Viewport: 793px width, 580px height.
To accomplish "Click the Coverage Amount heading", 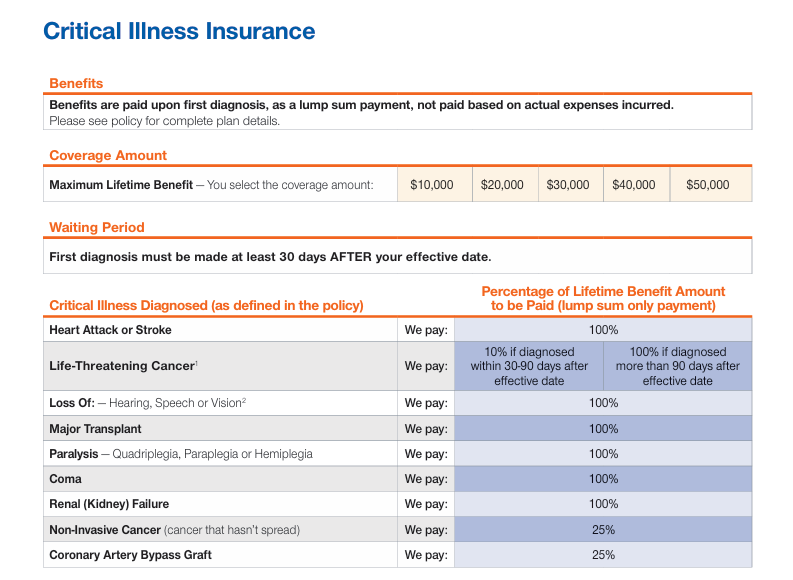I will point(108,155).
